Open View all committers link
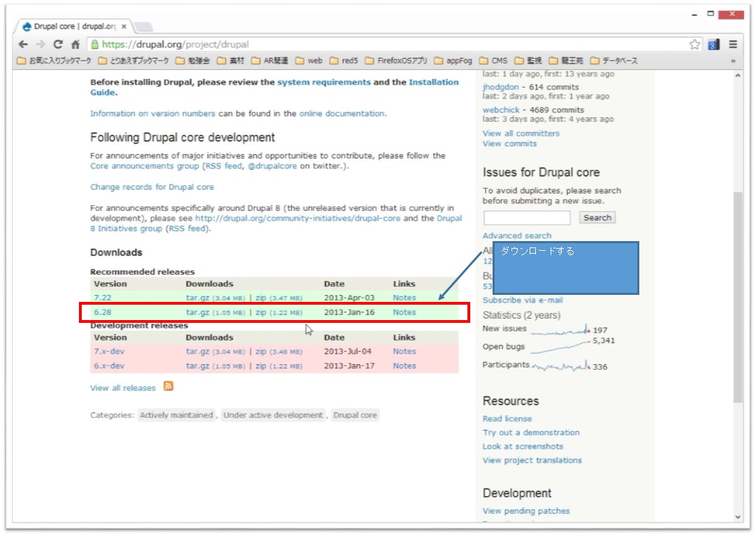 521,133
